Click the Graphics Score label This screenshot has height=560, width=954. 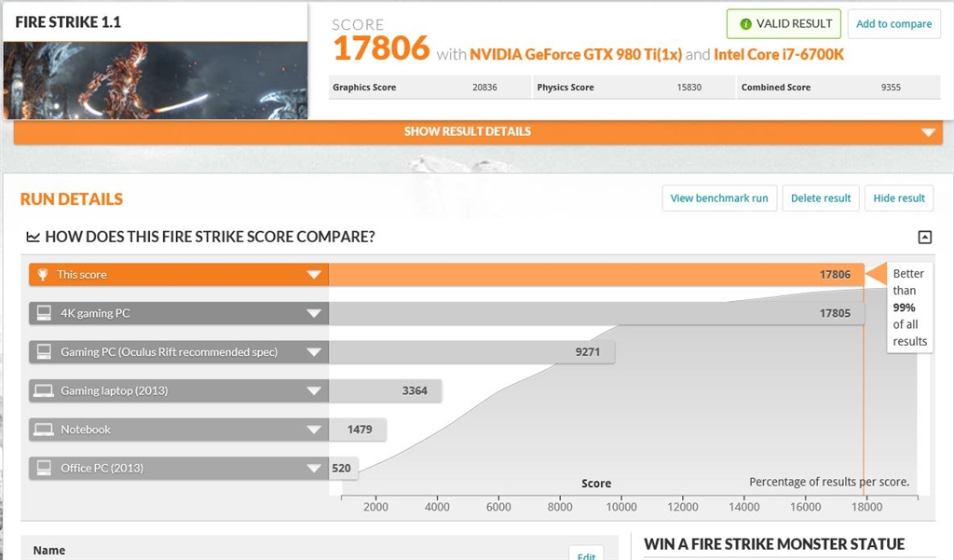364,87
